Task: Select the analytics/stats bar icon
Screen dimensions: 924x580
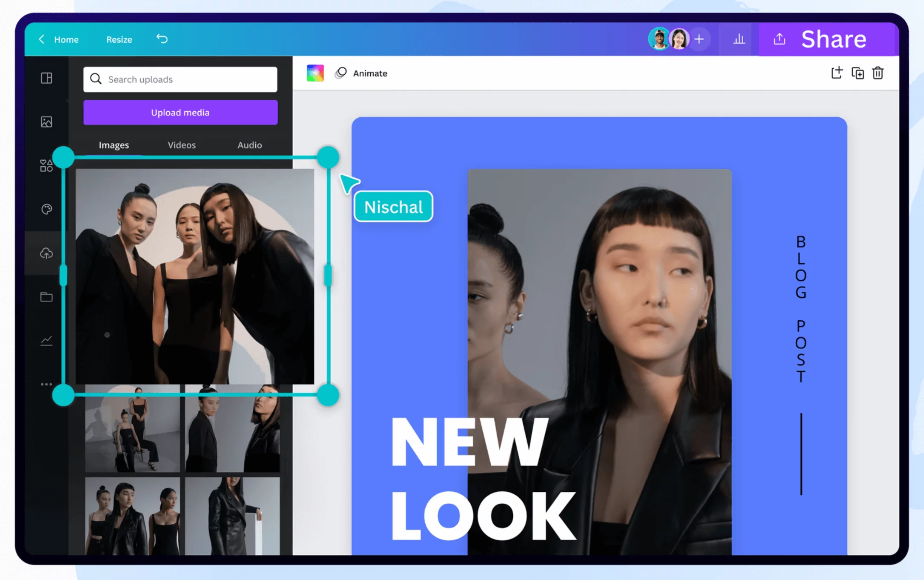Action: [x=740, y=39]
